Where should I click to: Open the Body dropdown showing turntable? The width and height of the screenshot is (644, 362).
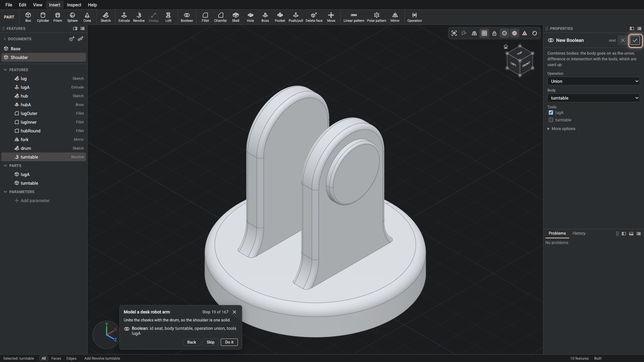coord(593,98)
